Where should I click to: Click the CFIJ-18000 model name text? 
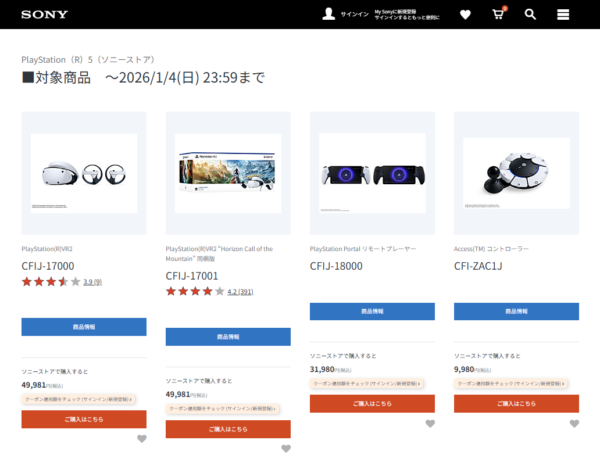[336, 266]
